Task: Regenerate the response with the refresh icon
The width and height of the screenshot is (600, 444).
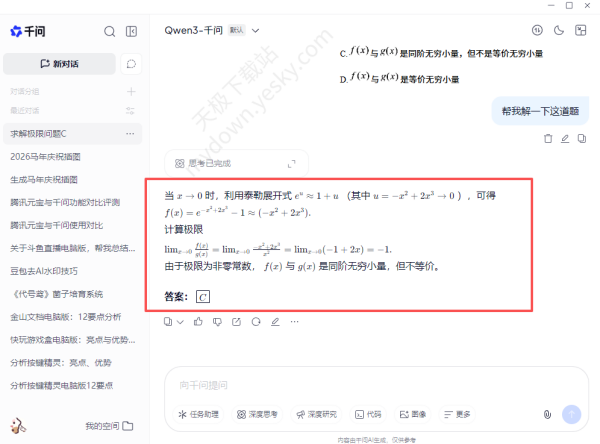Action: tap(256, 321)
